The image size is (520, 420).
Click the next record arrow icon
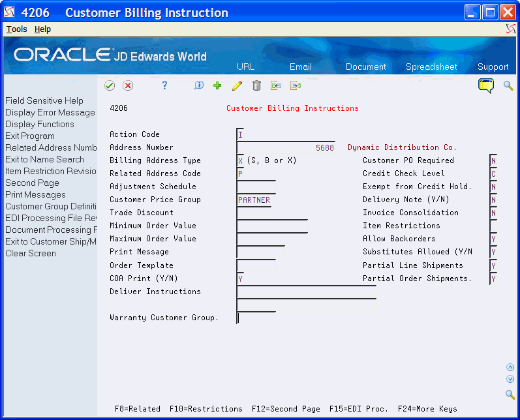point(295,85)
